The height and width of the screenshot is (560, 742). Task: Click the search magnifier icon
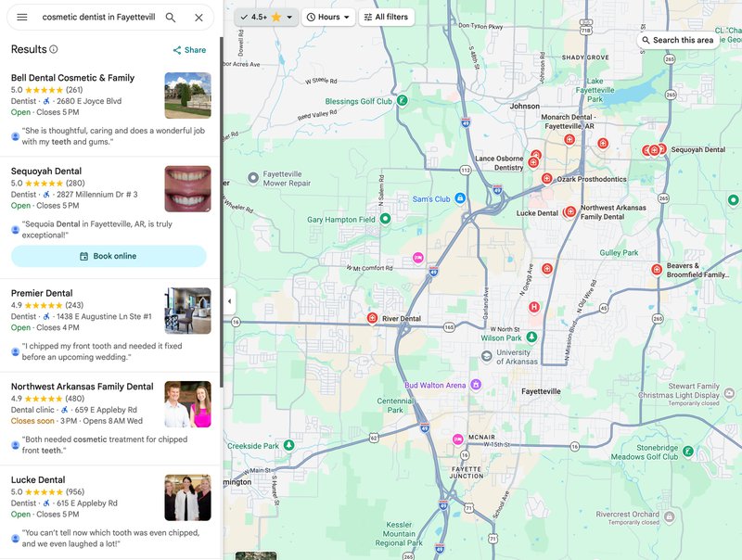(171, 18)
